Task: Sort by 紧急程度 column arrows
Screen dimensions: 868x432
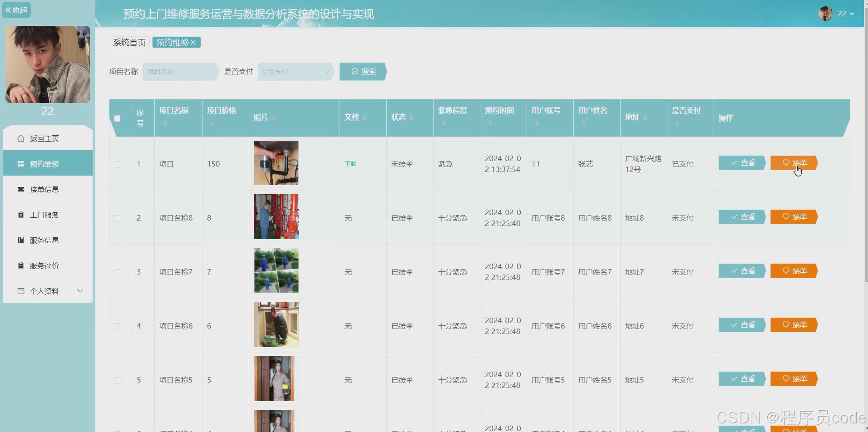Action: [444, 123]
